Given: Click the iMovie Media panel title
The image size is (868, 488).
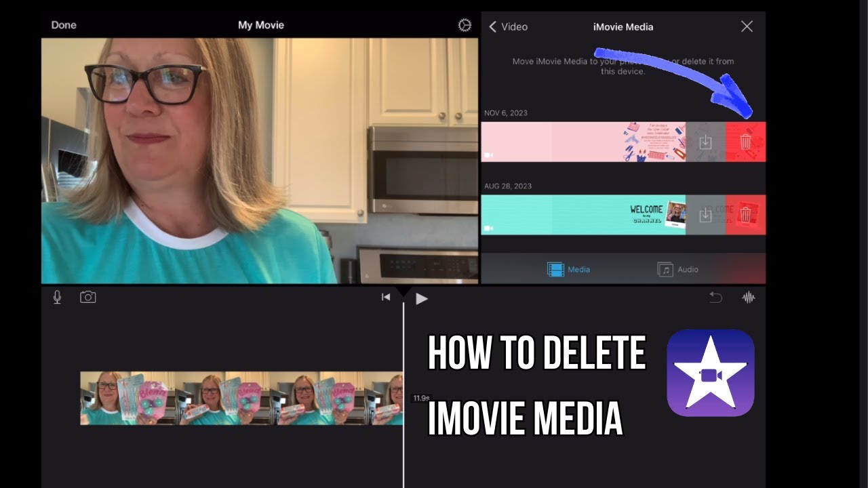Looking at the screenshot, I should (623, 26).
